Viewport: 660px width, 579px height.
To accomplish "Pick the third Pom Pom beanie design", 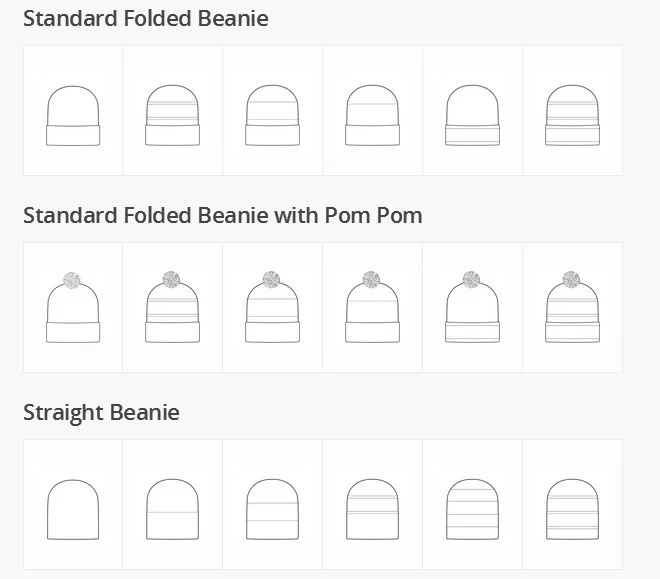I will tap(273, 309).
